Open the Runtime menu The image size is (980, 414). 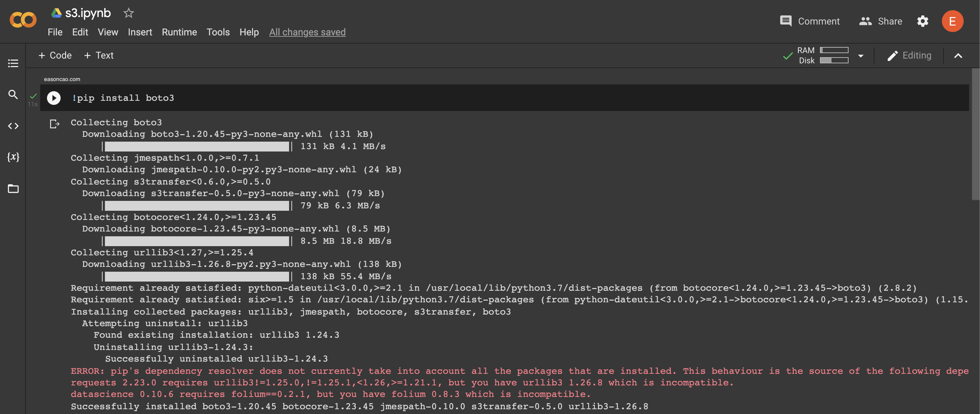[179, 32]
